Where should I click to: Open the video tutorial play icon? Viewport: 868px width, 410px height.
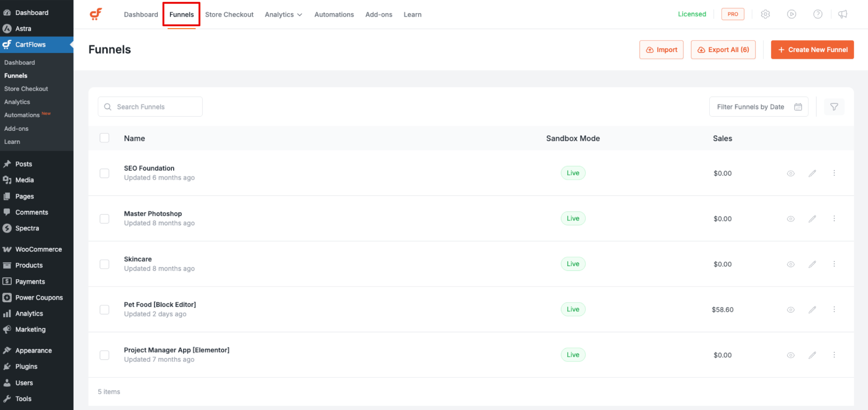click(792, 14)
